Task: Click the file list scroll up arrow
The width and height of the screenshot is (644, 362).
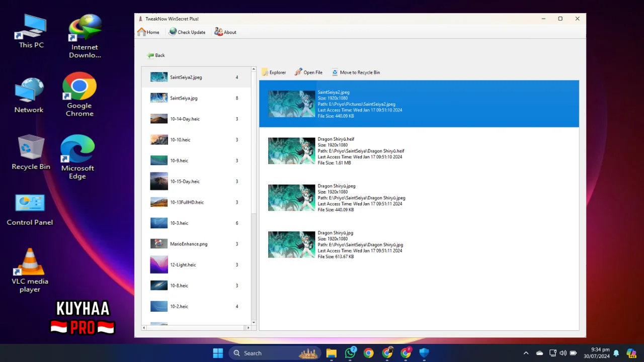Action: [254, 69]
